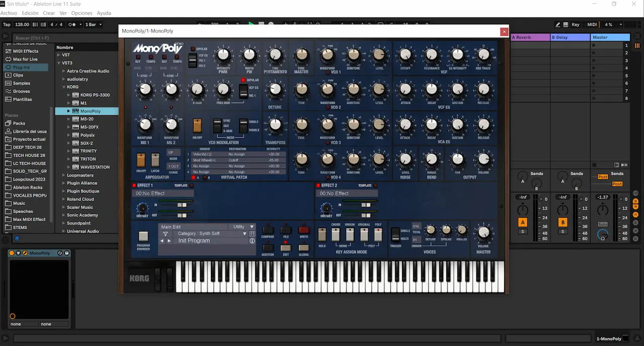Viewport: 644px width, 346px height.
Task: Click the Effect 1 DRY/WET knob
Action: click(142, 208)
